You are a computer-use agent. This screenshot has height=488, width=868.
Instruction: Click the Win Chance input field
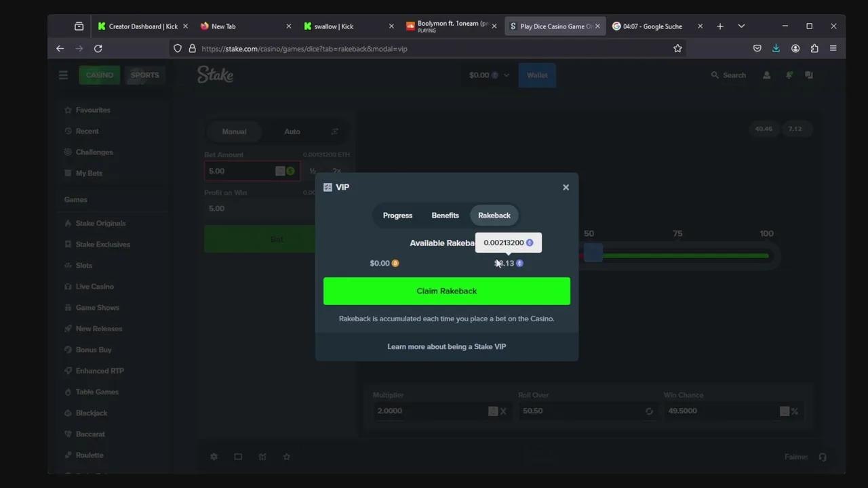[734, 411]
